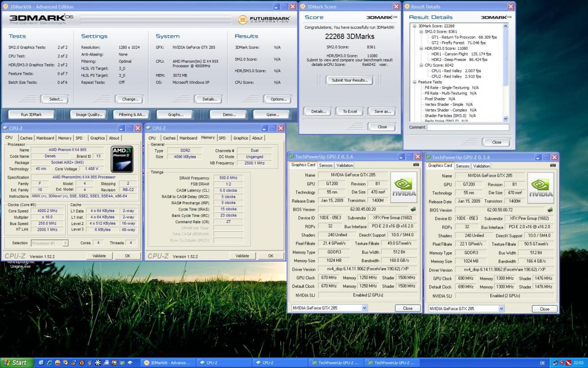
Task: Click the Futuremark Corporation logo in 3DMark06
Action: [264, 19]
